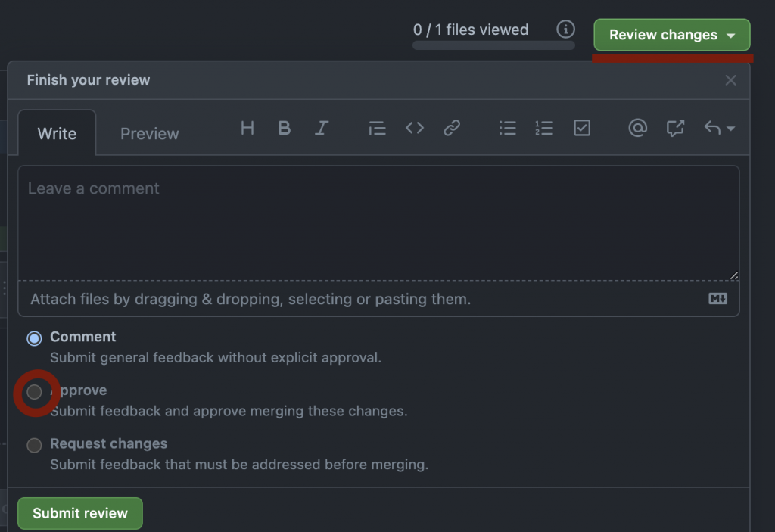The height and width of the screenshot is (532, 775).
Task: Insert a heading with the H icon
Action: click(x=247, y=128)
